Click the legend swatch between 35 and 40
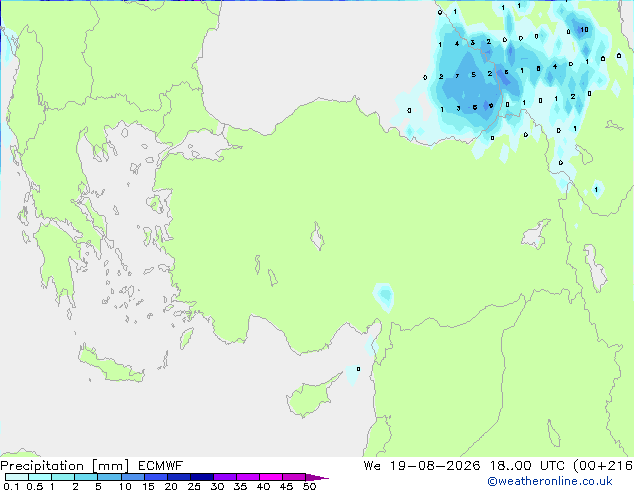 point(247,477)
